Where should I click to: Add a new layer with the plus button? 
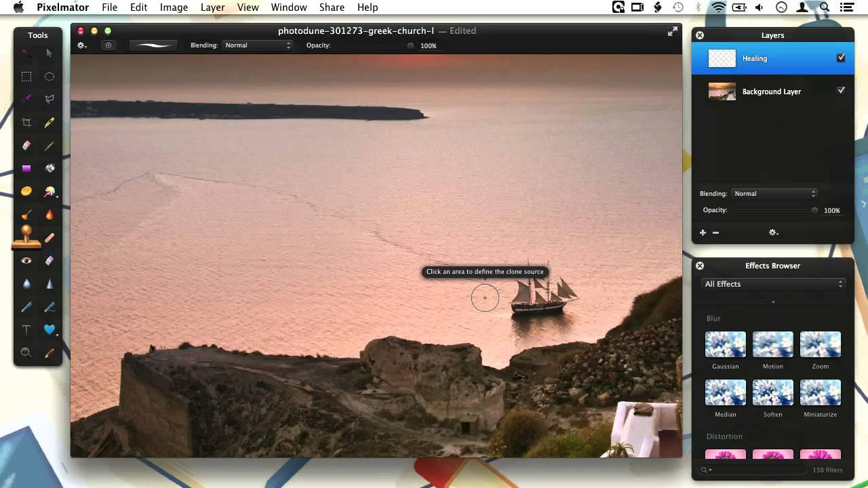(703, 232)
